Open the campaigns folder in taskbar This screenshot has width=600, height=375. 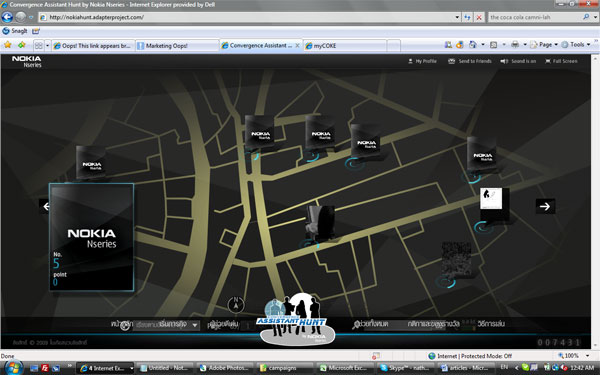point(286,368)
